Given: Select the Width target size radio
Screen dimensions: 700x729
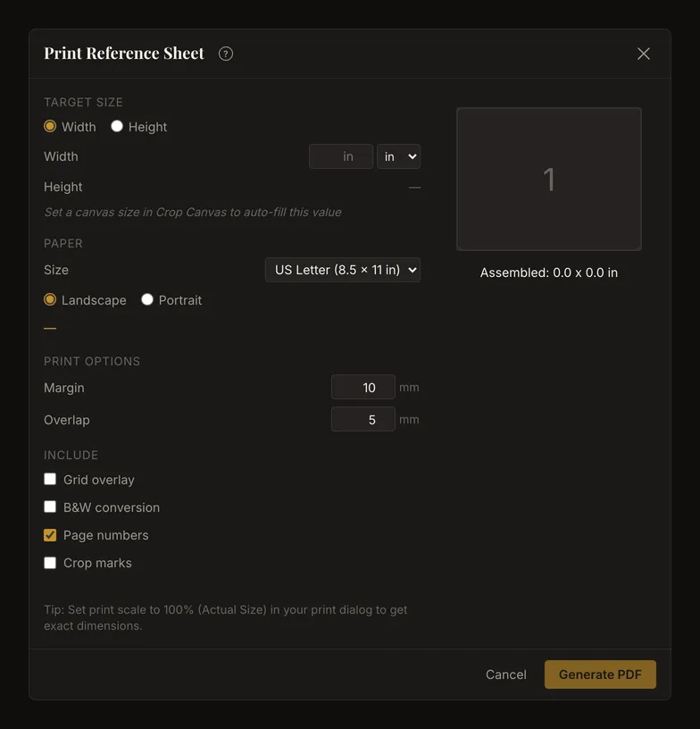Looking at the screenshot, I should (50, 127).
